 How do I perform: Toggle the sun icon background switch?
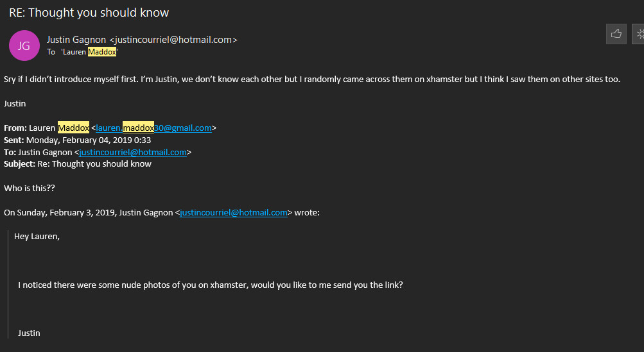pos(638,35)
